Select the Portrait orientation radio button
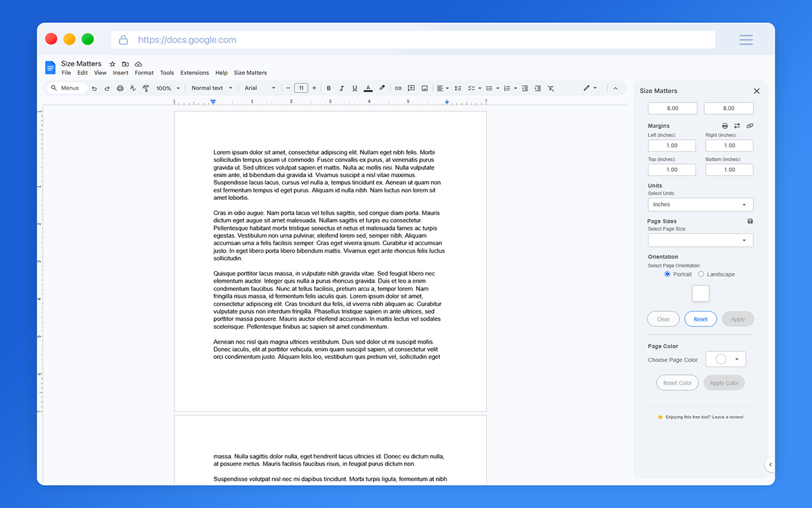The width and height of the screenshot is (812, 508). point(667,274)
